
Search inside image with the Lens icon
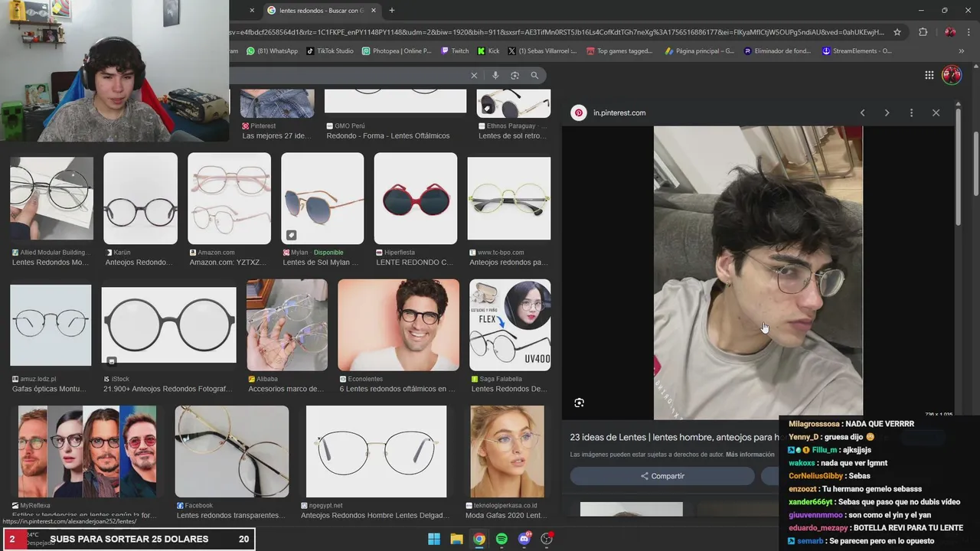click(x=579, y=403)
